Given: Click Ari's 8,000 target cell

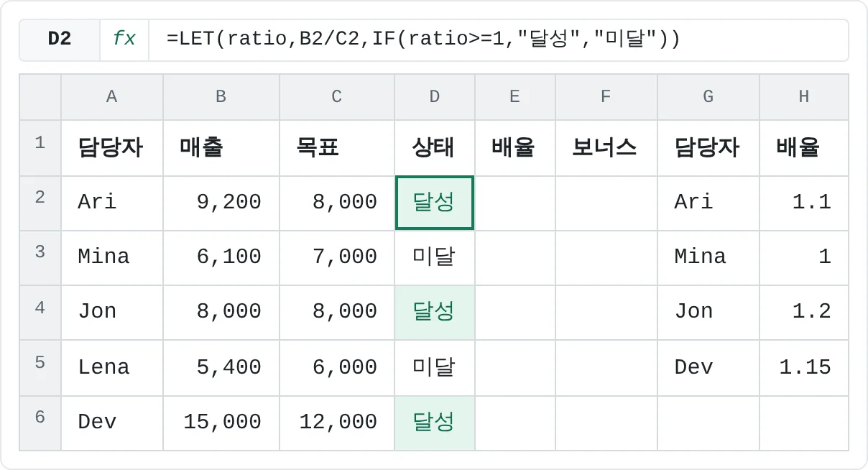Looking at the screenshot, I should coord(337,203).
